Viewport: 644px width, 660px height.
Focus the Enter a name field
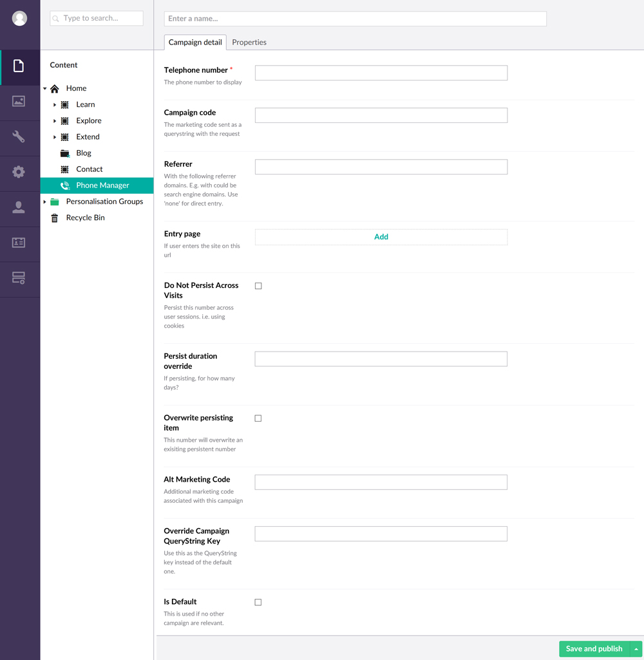click(x=355, y=19)
